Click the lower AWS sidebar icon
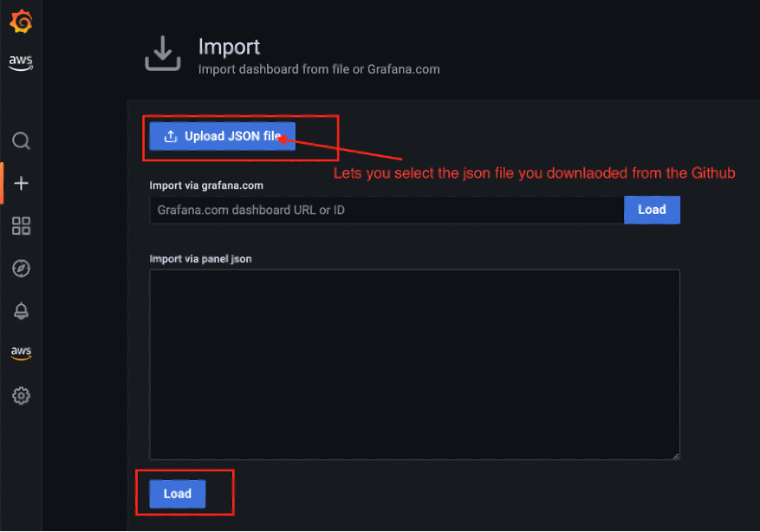Image resolution: width=760 pixels, height=532 pixels. 20,353
